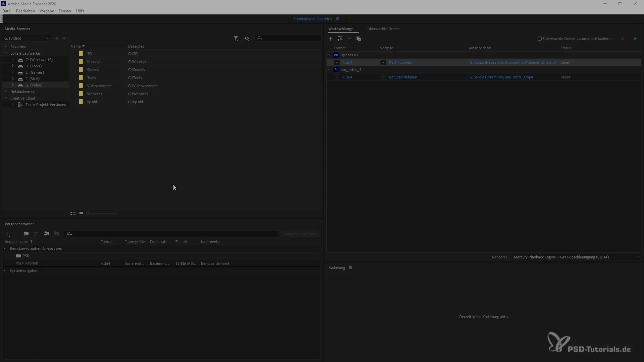
Task: Collapse the tao_intro_3 queue entry
Action: (x=329, y=70)
